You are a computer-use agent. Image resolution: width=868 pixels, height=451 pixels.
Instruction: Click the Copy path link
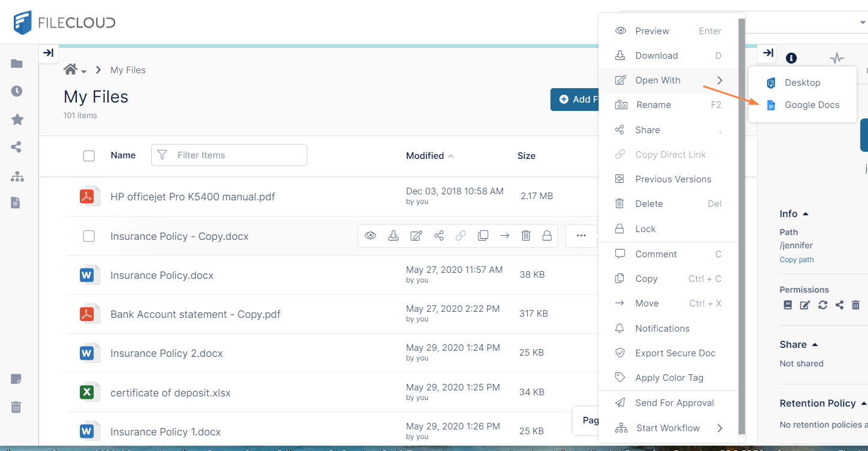tap(797, 260)
